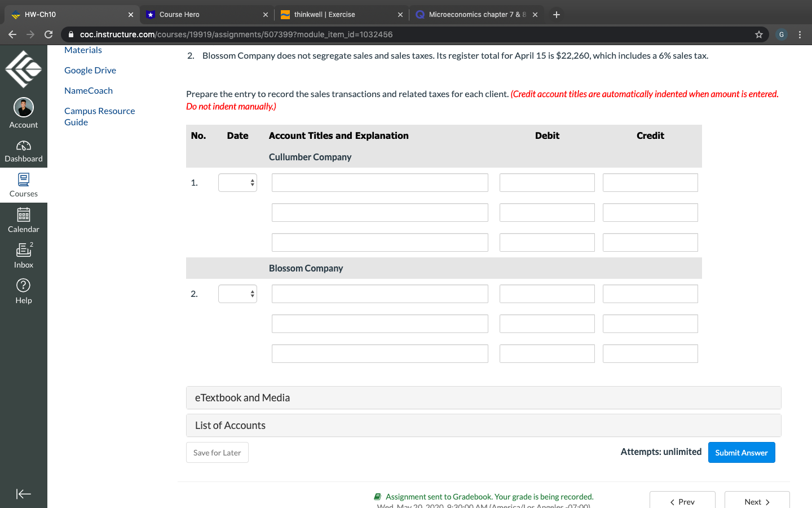
Task: Reload the current page
Action: tap(48, 34)
